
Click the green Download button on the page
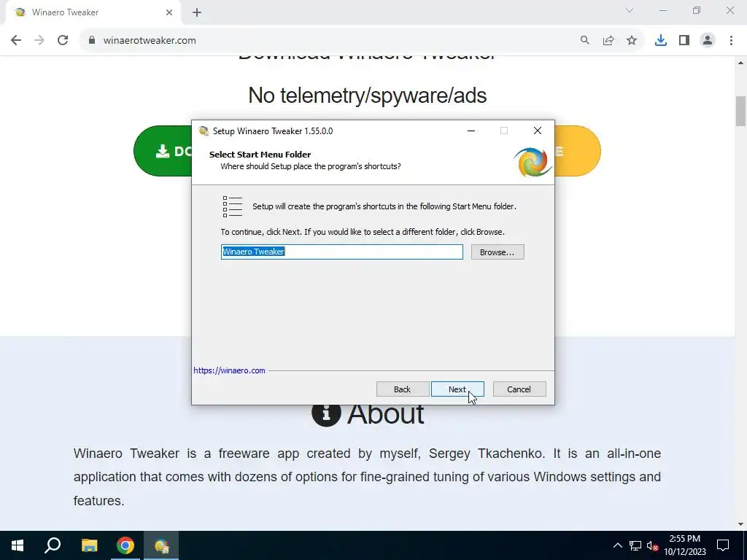163,151
